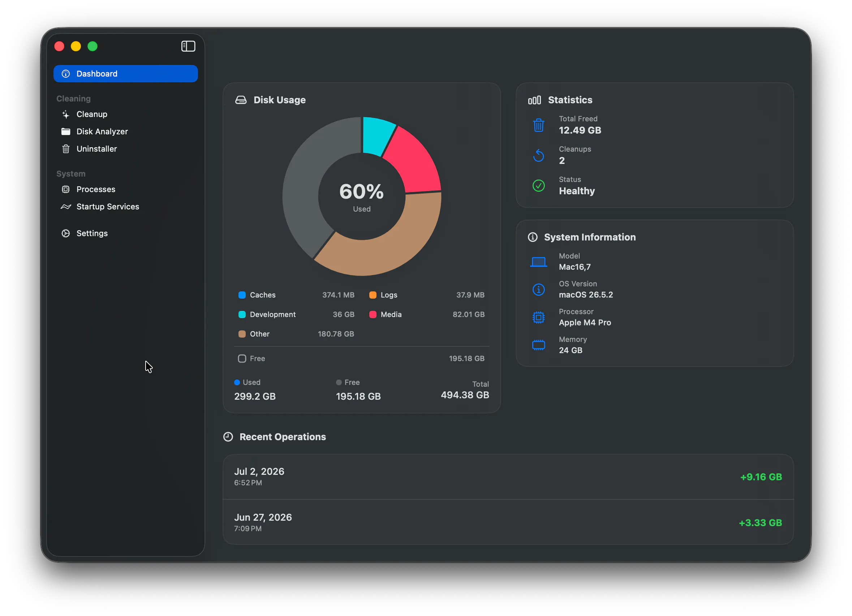Click the Processor chip icon
Viewport: 852px width, 616px height.
[x=539, y=317]
